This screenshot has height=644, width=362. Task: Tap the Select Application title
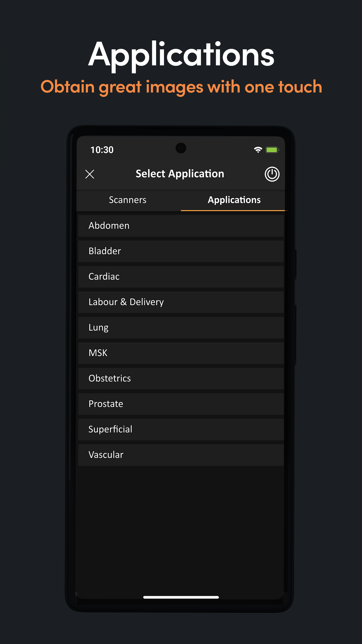180,174
